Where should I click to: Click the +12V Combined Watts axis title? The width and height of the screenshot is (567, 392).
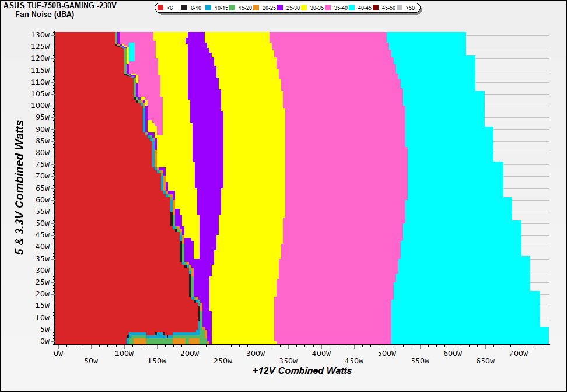click(x=302, y=370)
